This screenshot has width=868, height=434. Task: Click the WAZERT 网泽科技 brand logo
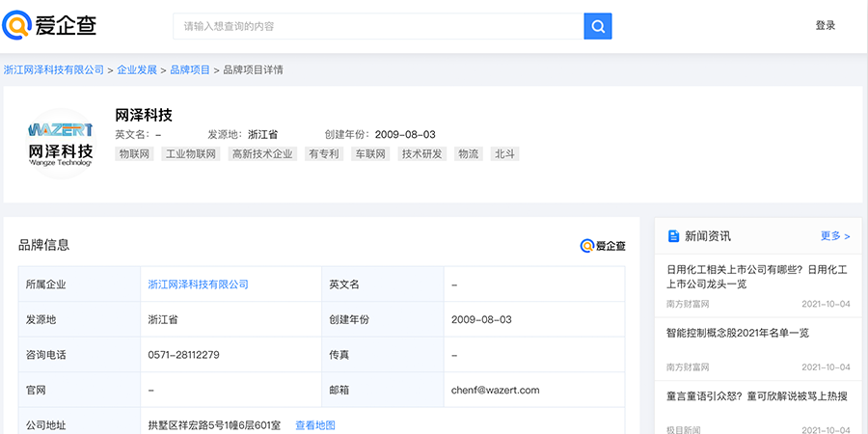pos(61,144)
